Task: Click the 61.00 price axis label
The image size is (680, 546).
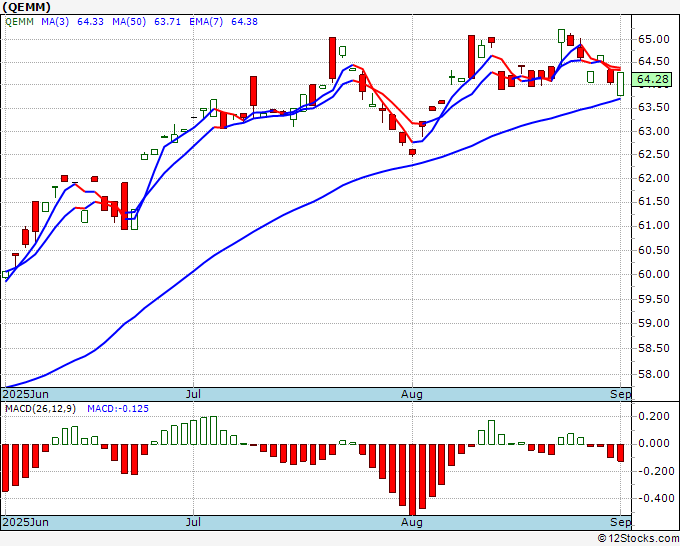Action: pos(654,226)
